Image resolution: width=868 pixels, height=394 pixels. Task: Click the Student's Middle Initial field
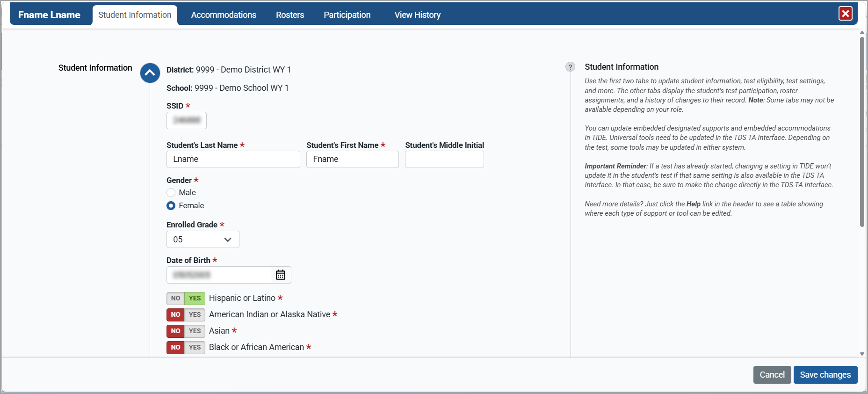point(444,160)
